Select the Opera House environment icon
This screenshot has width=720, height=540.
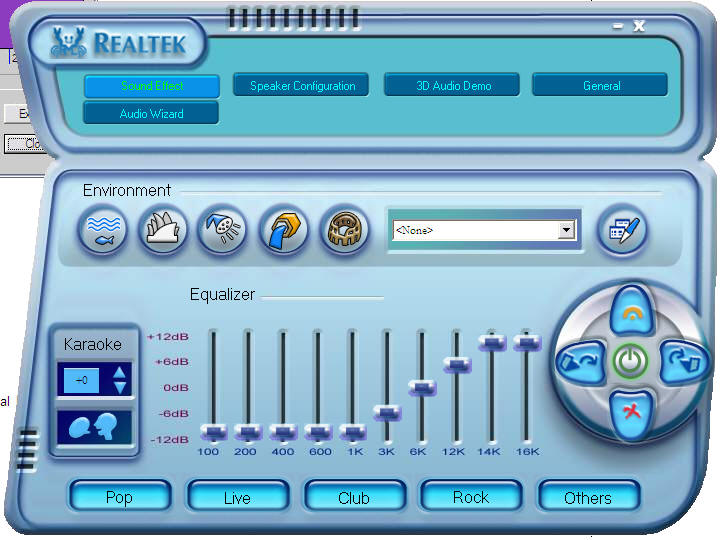click(x=163, y=230)
